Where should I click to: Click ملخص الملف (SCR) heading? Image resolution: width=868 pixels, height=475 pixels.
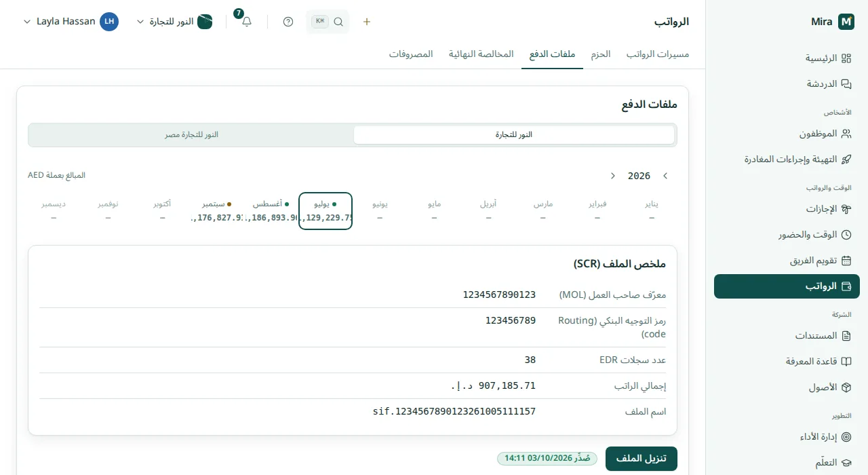(x=620, y=264)
